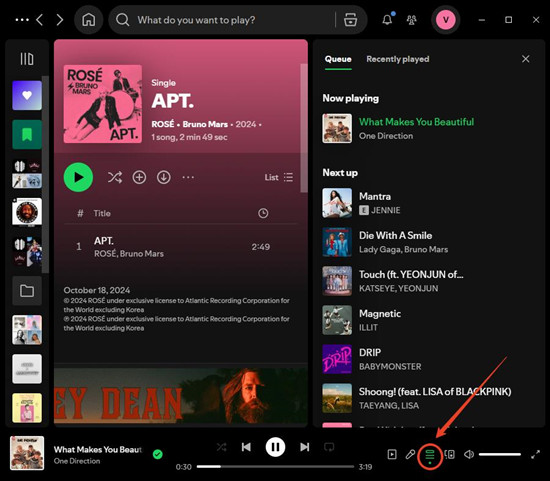Viewport: 550px width, 481px height.
Task: Expand Your Library sidebar
Action: click(x=27, y=59)
